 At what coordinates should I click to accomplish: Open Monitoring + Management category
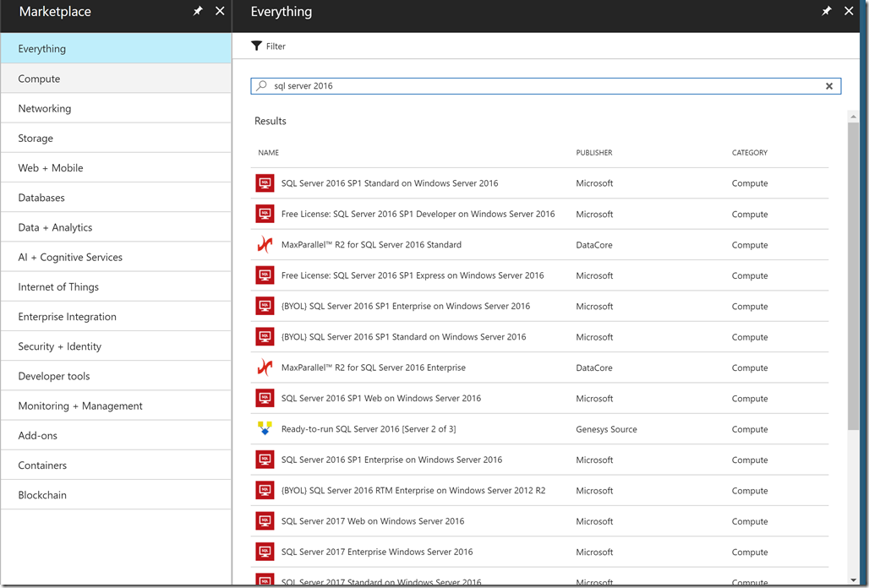[116, 406]
